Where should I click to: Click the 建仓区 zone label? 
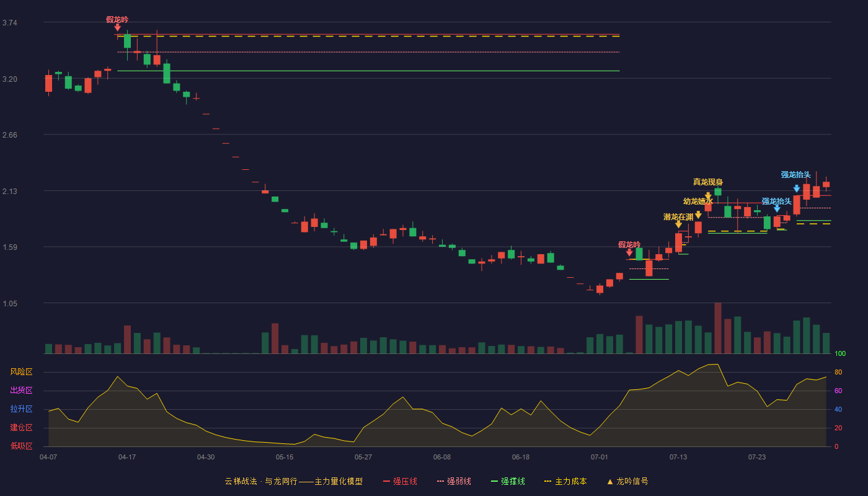pyautogui.click(x=21, y=428)
